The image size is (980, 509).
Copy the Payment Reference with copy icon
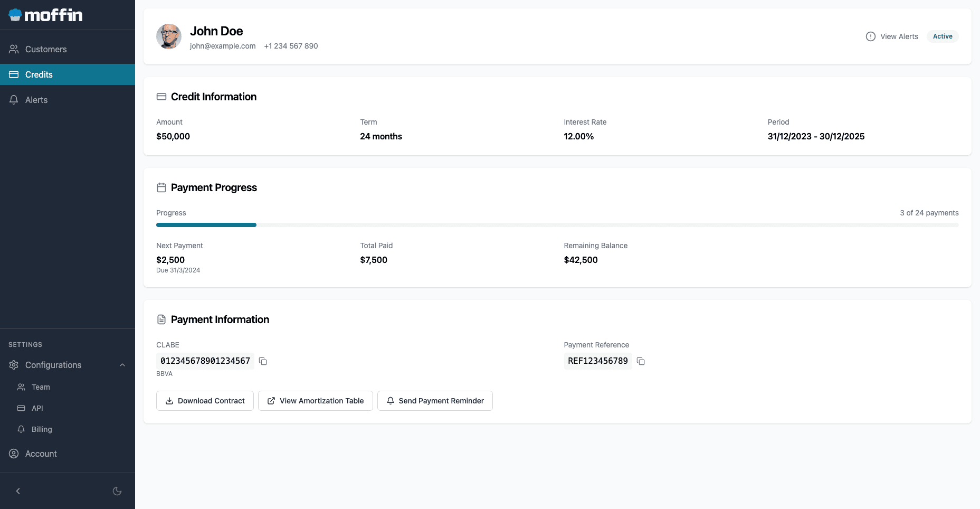coord(641,361)
